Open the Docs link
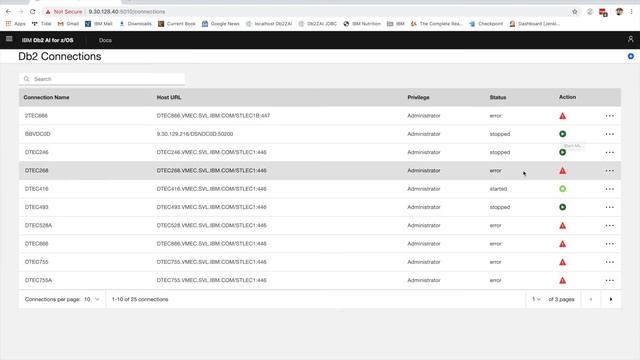Screen dimensions: 640x360 (x=105, y=40)
